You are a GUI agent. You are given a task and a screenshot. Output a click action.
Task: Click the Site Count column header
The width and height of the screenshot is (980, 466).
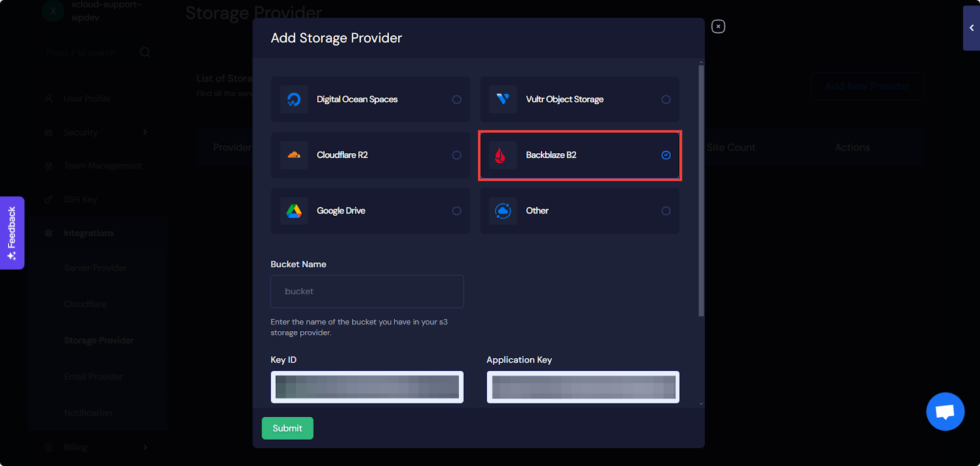(731, 148)
